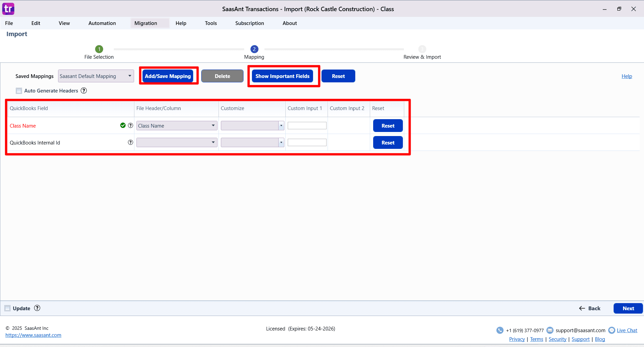644x347 pixels.
Task: Click the Customize column header
Action: tap(252, 108)
